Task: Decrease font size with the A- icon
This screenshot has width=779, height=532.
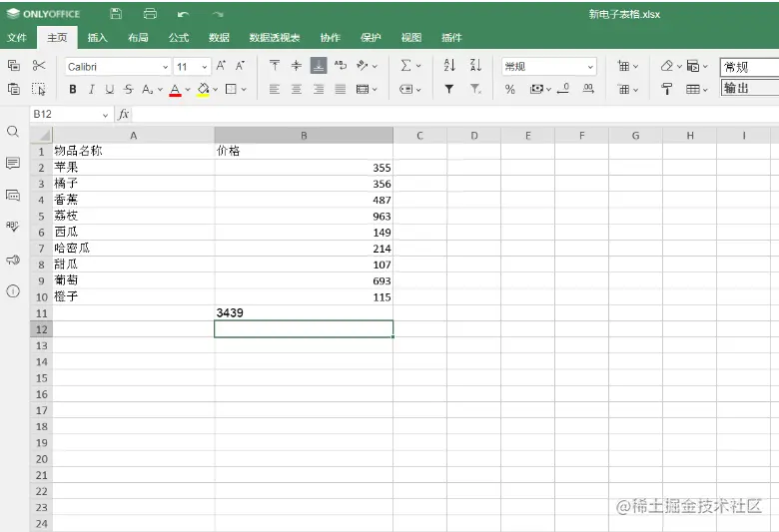Action: click(241, 66)
